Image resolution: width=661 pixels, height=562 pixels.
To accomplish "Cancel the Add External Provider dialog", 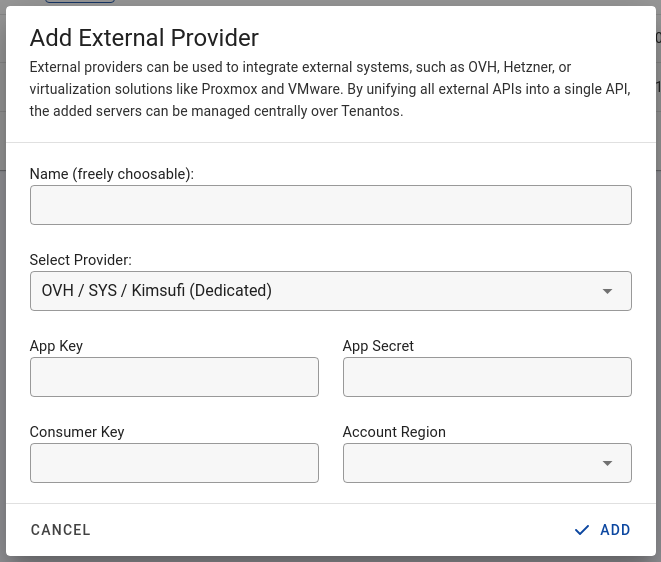I will pyautogui.click(x=61, y=530).
